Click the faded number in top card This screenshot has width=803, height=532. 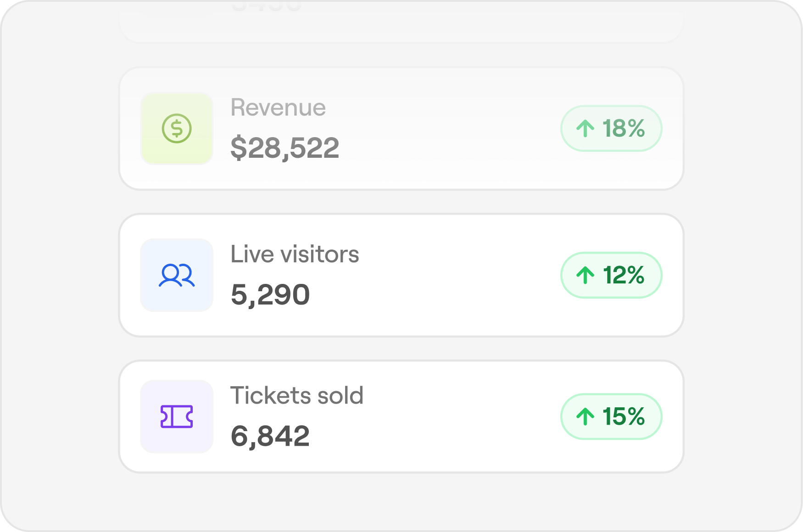point(266,6)
